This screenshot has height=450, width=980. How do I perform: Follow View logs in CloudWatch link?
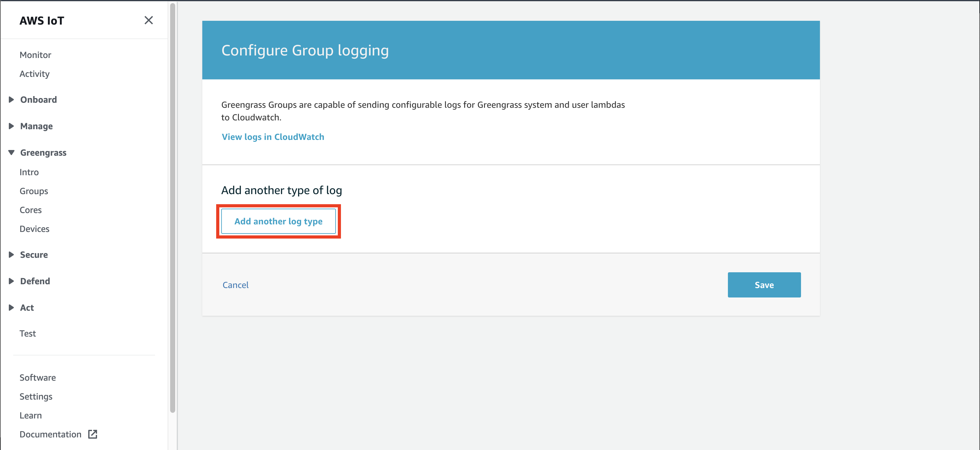273,136
